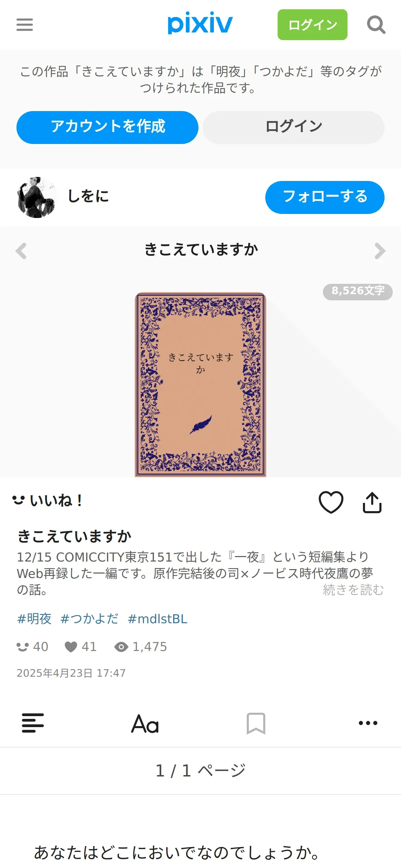Screen dimensions: 401x868
Task: Open Aa text display settings
Action: 145,723
